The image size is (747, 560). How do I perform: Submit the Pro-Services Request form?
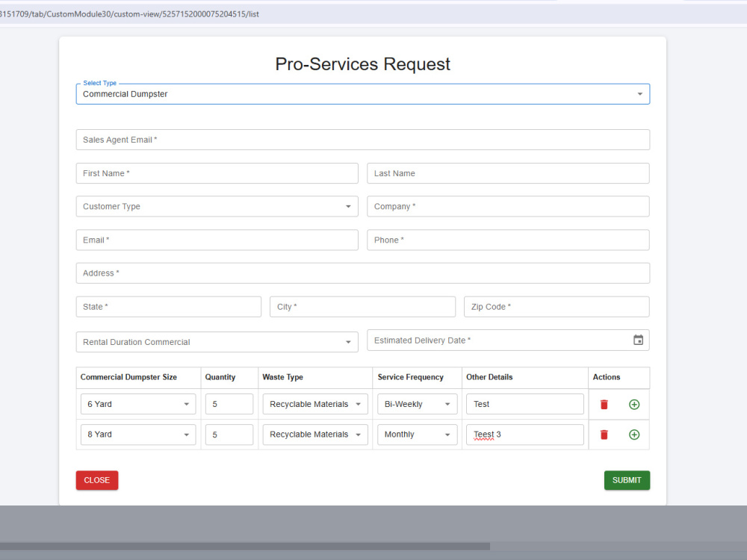(x=627, y=480)
